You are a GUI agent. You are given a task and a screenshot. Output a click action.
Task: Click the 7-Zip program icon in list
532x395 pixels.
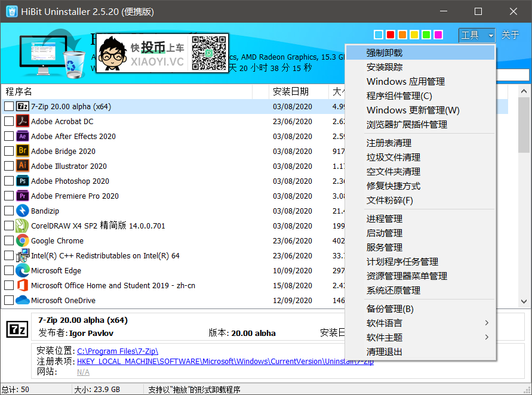coord(23,107)
